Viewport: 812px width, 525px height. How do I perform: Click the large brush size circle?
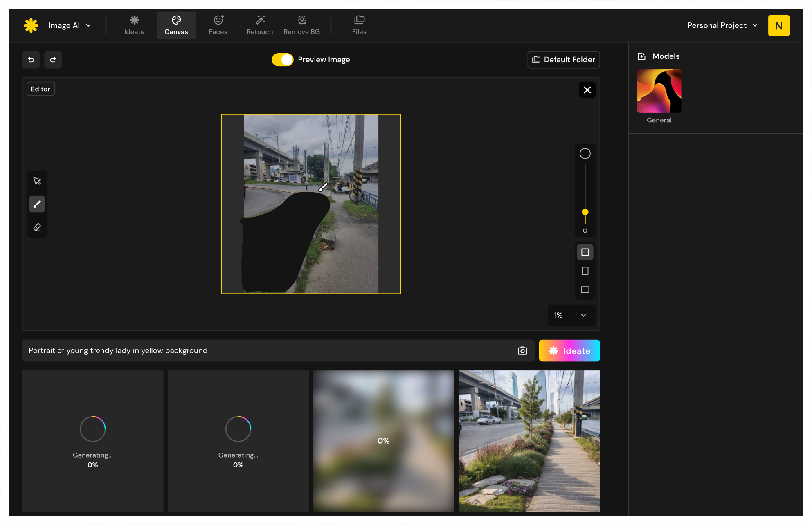[x=585, y=154]
